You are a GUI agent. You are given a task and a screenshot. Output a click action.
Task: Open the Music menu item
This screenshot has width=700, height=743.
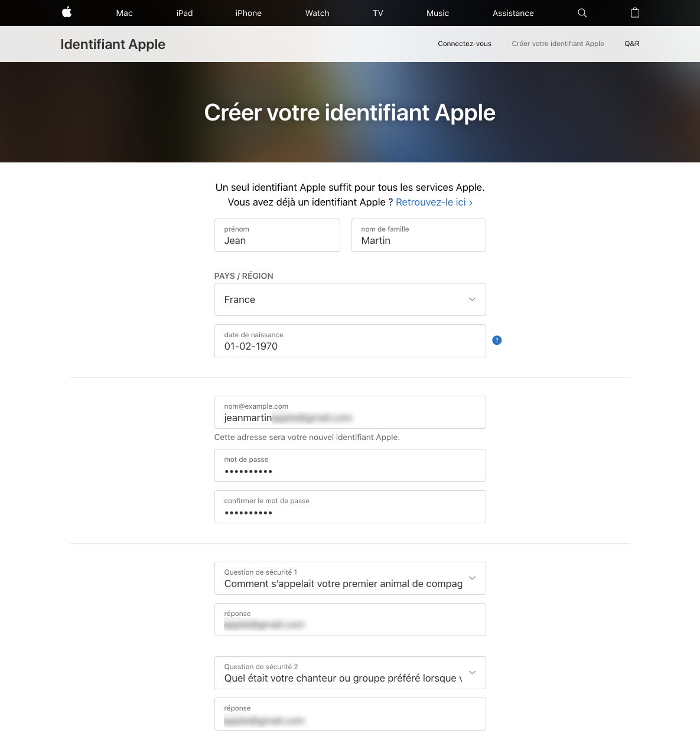click(x=438, y=13)
